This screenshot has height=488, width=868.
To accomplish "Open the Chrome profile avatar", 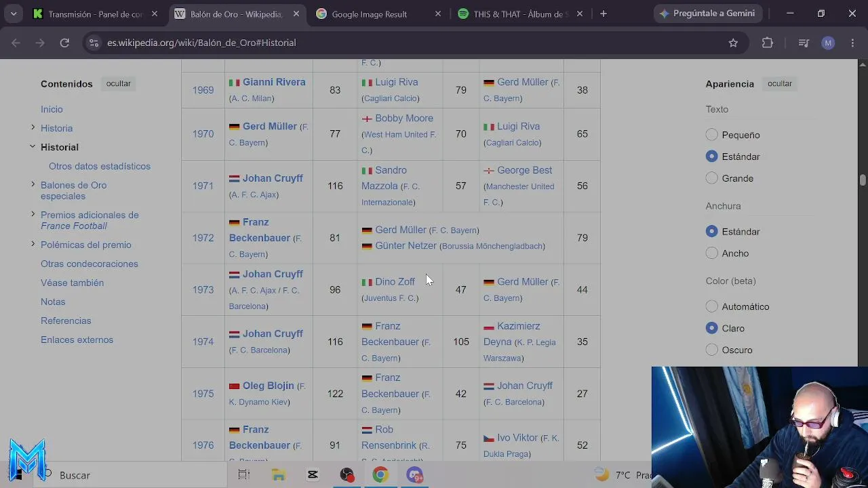I will pyautogui.click(x=828, y=43).
